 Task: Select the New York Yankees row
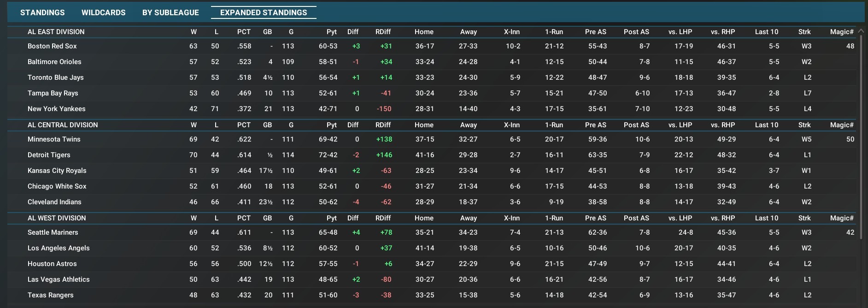coord(56,109)
